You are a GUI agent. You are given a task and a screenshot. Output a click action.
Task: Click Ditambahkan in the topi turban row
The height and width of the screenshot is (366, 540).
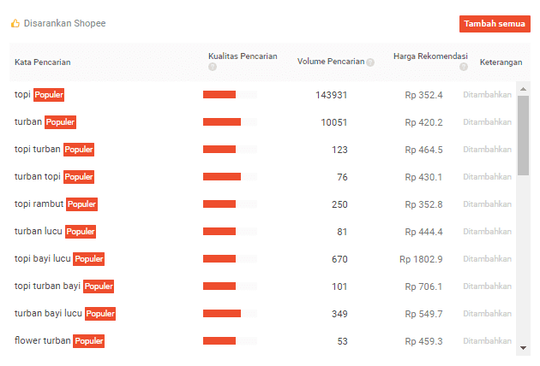pos(487,149)
